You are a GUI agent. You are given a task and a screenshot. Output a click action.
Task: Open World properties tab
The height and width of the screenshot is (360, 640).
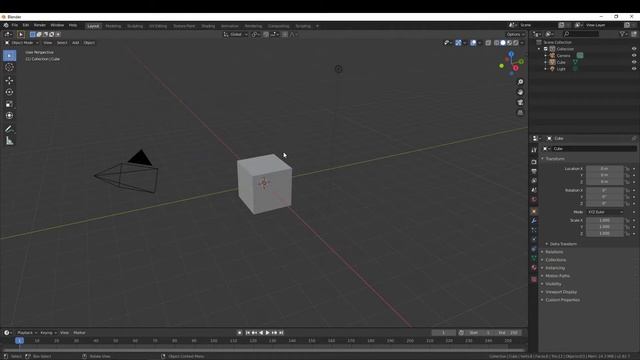534,200
